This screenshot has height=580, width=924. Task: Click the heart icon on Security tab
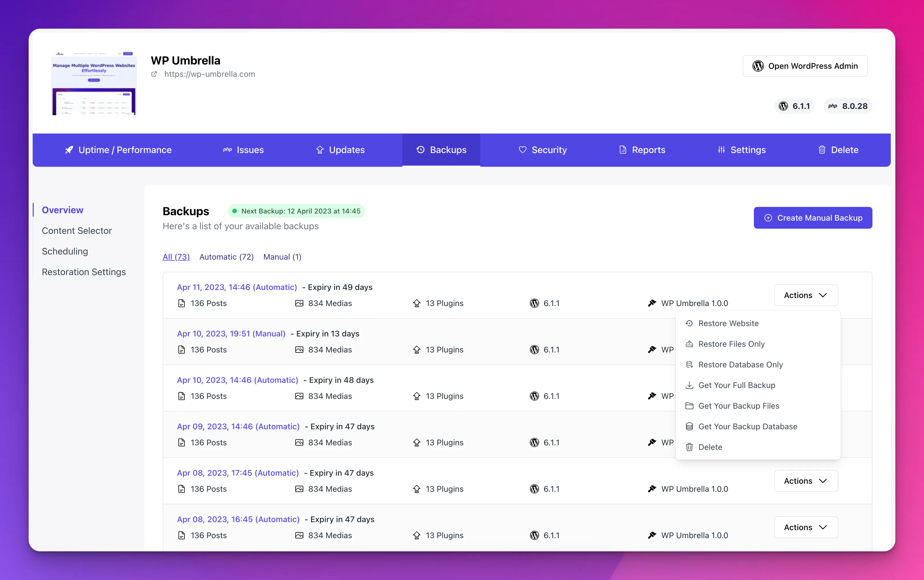coord(522,150)
